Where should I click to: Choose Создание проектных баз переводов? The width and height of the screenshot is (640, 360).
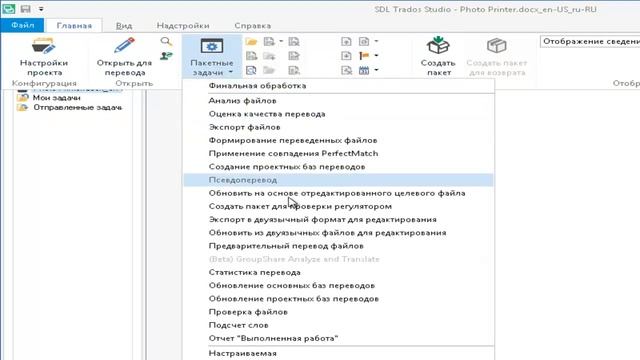pos(338,167)
